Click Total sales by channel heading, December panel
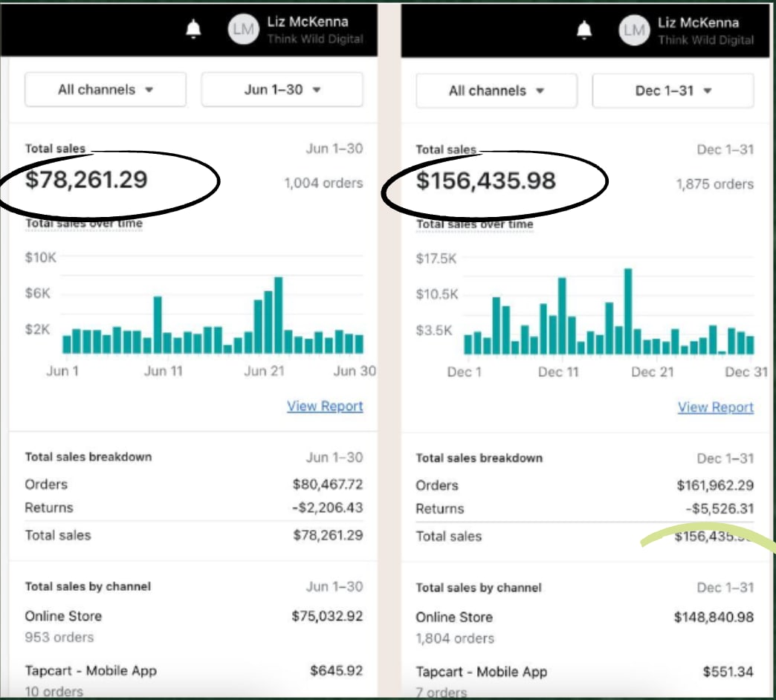Screen dimensions: 776x700 click(479, 588)
